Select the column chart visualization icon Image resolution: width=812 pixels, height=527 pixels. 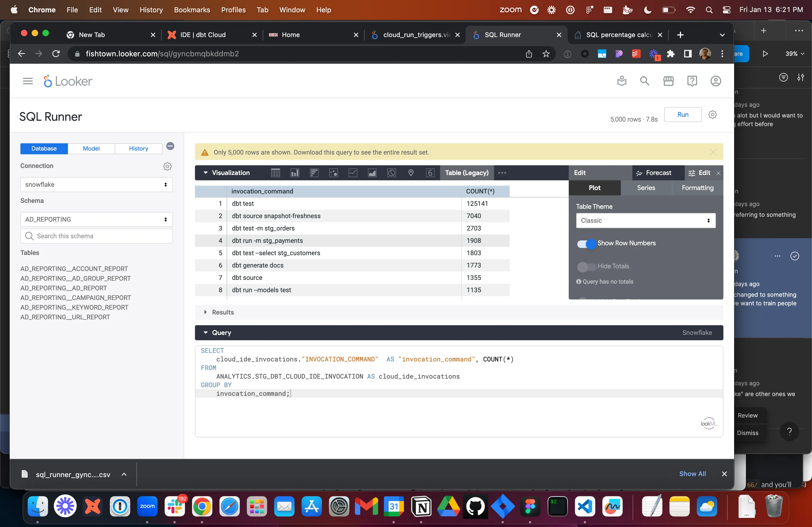[295, 173]
